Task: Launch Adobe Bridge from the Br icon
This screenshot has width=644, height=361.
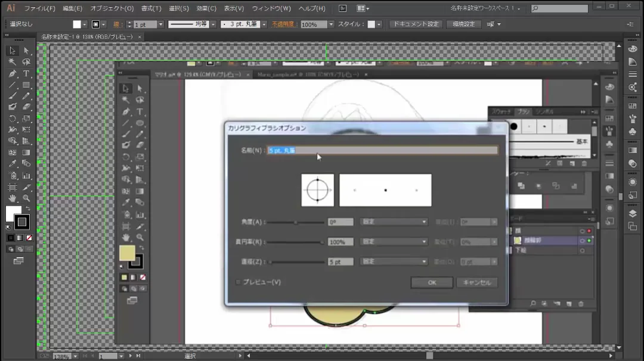Action: coord(342,8)
